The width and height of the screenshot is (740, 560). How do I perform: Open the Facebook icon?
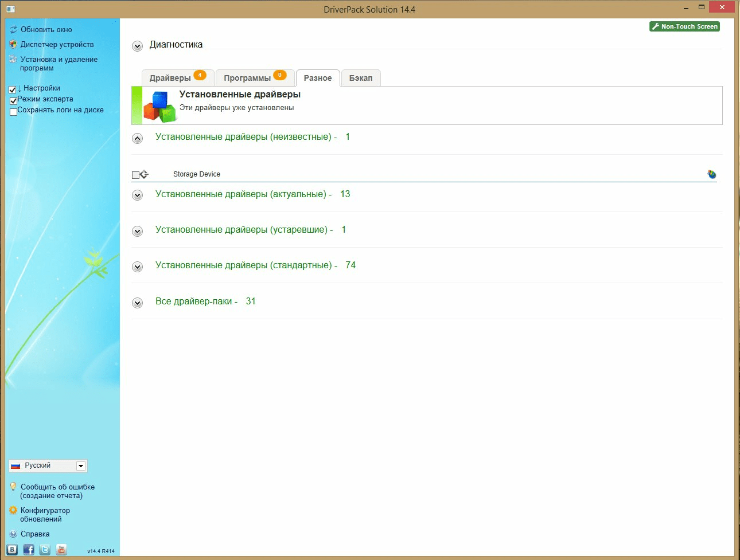tap(29, 550)
